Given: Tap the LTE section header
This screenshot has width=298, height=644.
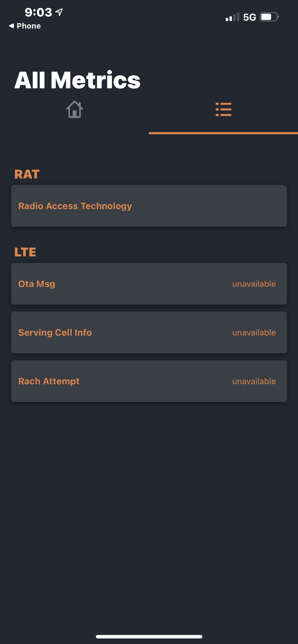Looking at the screenshot, I should click(x=25, y=252).
